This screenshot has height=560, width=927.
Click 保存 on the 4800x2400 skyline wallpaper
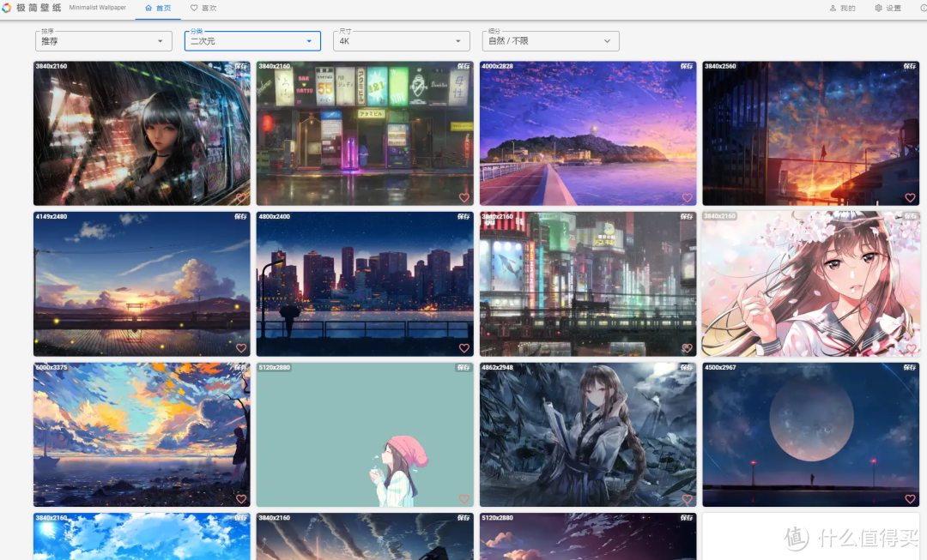click(x=463, y=217)
